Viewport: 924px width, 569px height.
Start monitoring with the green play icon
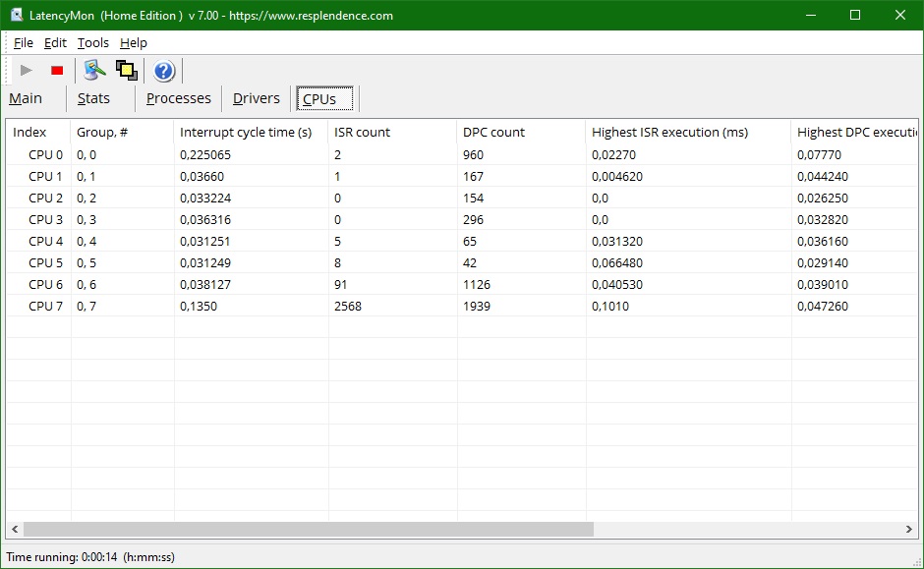pyautogui.click(x=26, y=71)
